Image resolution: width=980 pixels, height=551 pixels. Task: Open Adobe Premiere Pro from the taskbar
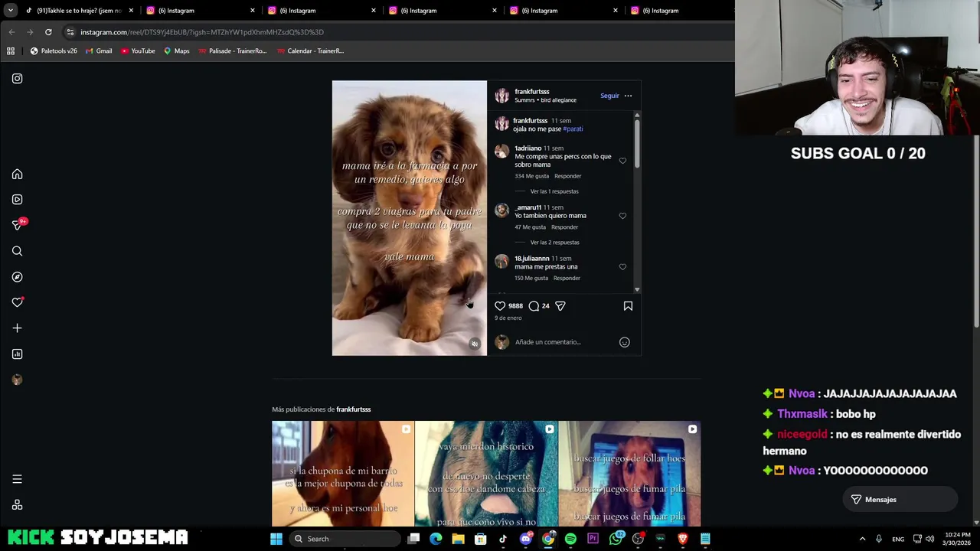[x=593, y=539]
